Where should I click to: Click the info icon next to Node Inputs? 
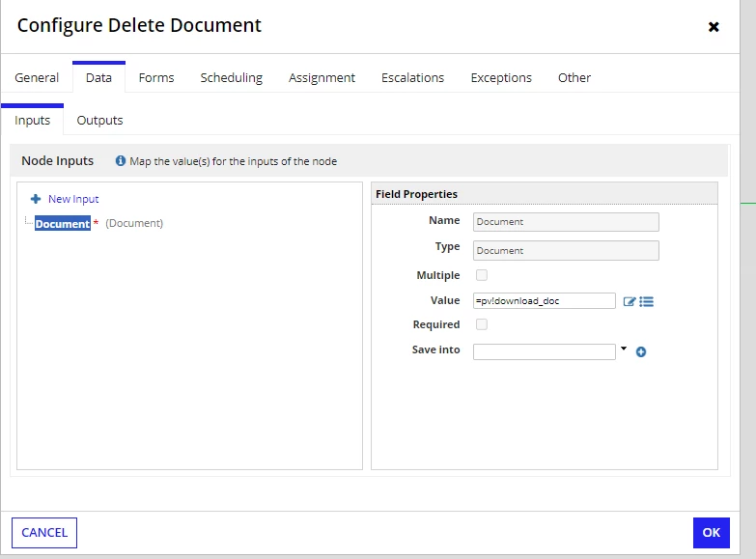[120, 160]
